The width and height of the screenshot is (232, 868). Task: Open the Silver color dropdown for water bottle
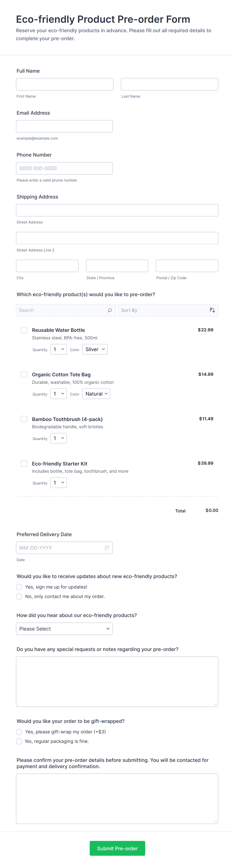coord(95,349)
